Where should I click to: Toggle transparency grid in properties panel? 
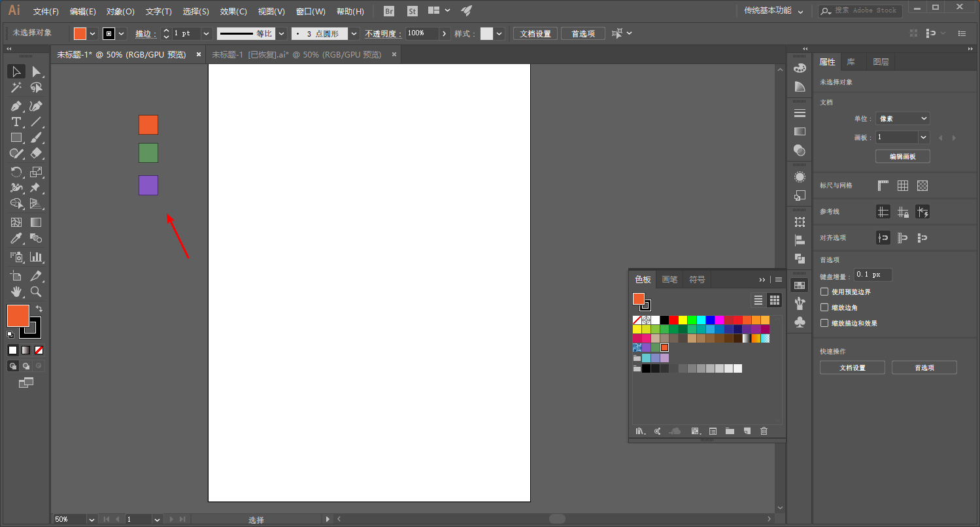pyautogui.click(x=922, y=186)
